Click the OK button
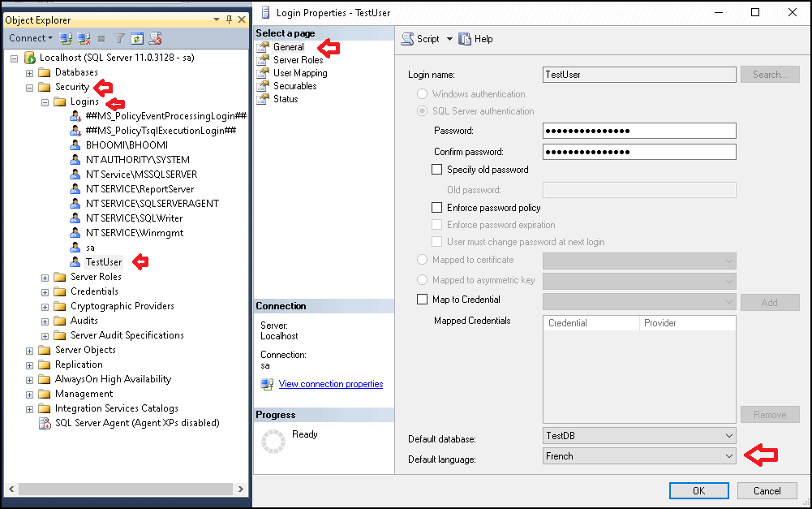 click(698, 491)
